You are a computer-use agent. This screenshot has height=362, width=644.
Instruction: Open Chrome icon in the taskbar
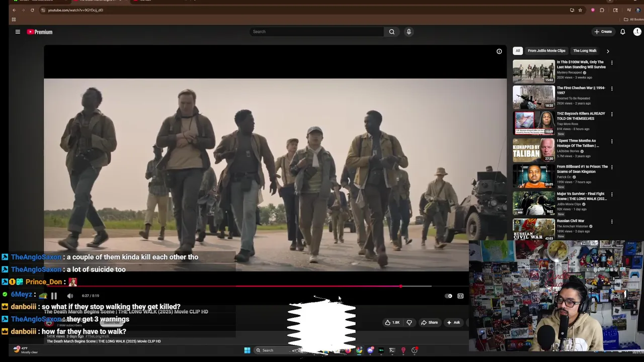[359, 350]
